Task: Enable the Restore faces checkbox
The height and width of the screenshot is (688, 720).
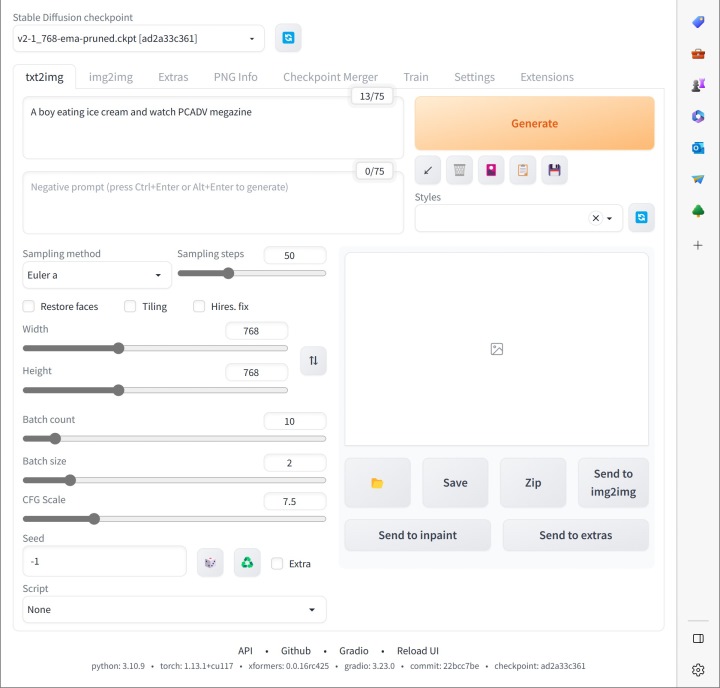Action: coord(29,306)
